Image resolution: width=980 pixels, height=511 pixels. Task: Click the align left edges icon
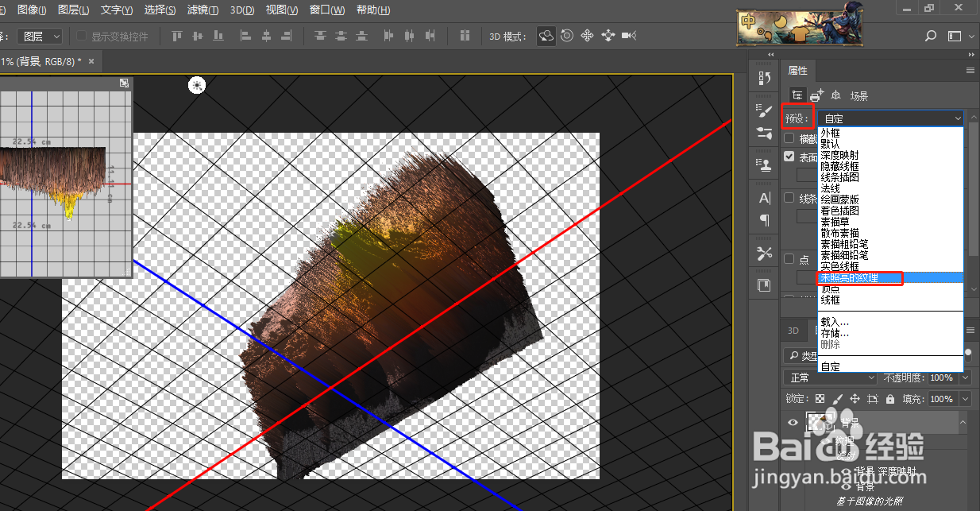(x=245, y=36)
